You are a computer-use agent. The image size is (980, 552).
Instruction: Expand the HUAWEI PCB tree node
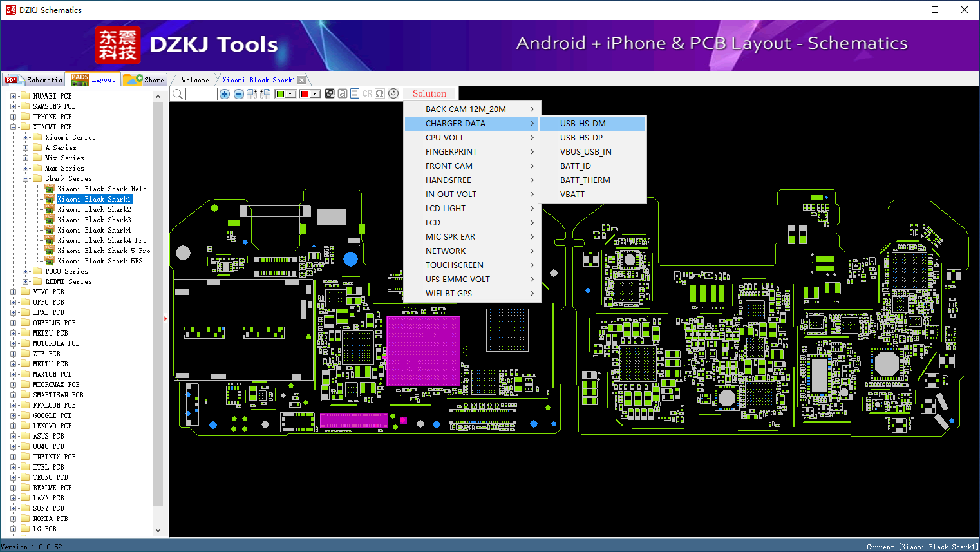tap(13, 96)
